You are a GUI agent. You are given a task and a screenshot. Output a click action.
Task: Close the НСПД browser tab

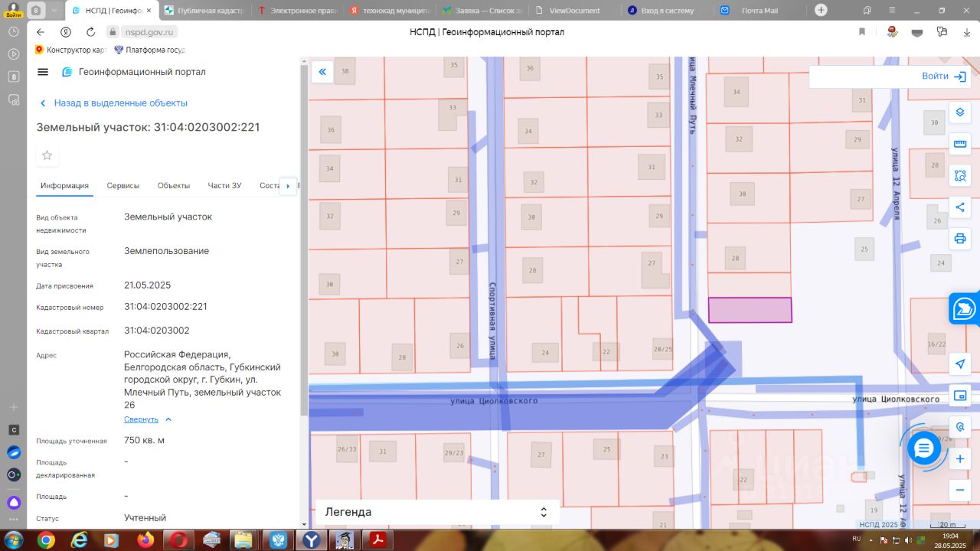tap(149, 11)
